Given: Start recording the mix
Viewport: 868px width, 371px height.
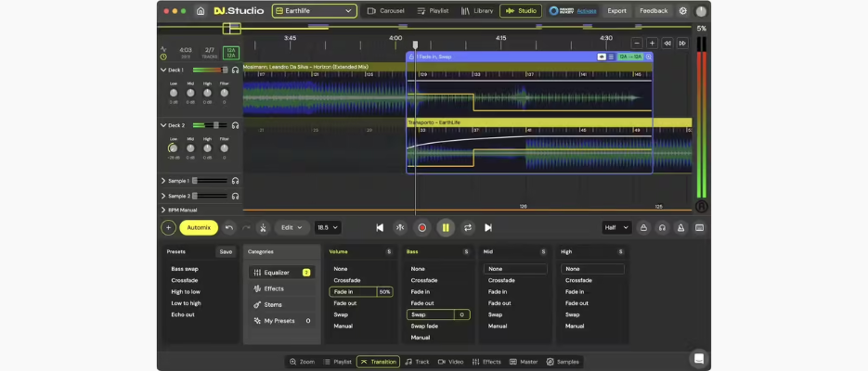Looking at the screenshot, I should [422, 227].
